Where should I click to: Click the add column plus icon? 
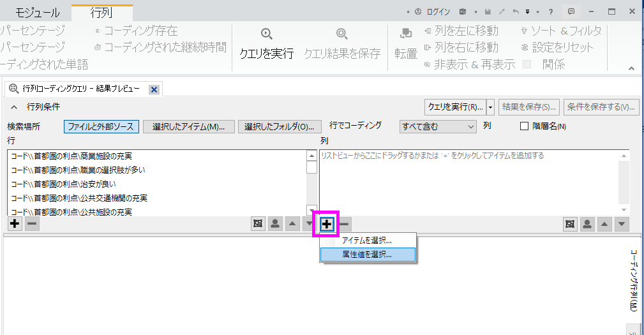pyautogui.click(x=327, y=224)
